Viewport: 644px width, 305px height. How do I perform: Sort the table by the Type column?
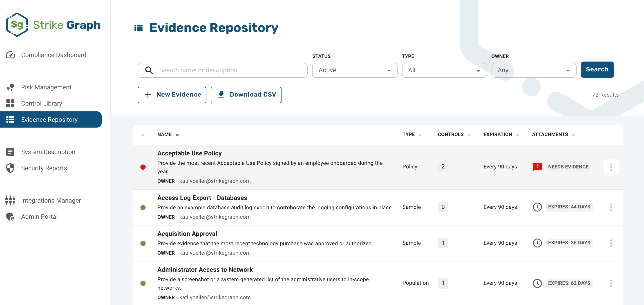pyautogui.click(x=412, y=135)
